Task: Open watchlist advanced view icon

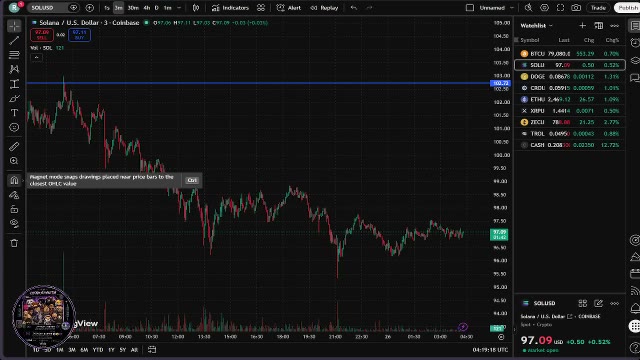Action: click(x=598, y=26)
